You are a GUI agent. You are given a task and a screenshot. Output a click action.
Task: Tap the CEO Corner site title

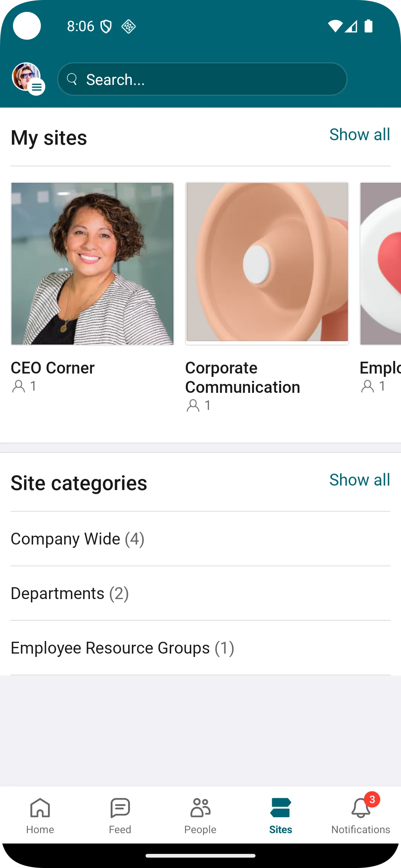click(53, 368)
